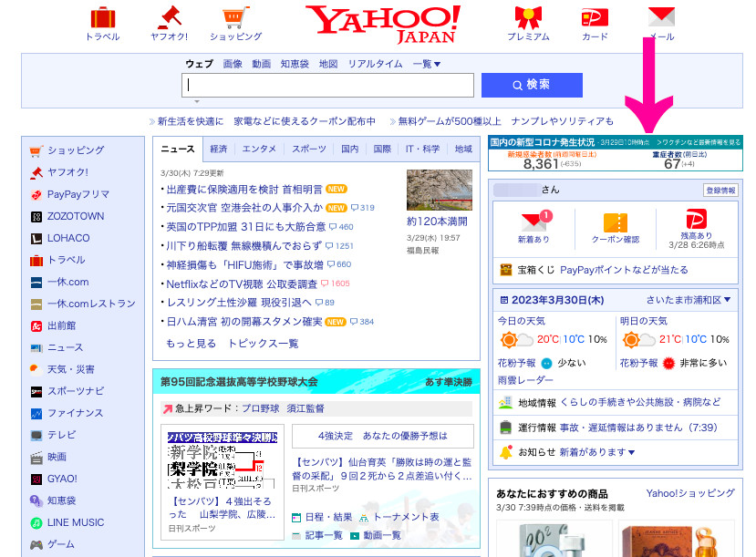Click the ZOZOTOWN sidebar icon
756x557 pixels.
tap(36, 217)
